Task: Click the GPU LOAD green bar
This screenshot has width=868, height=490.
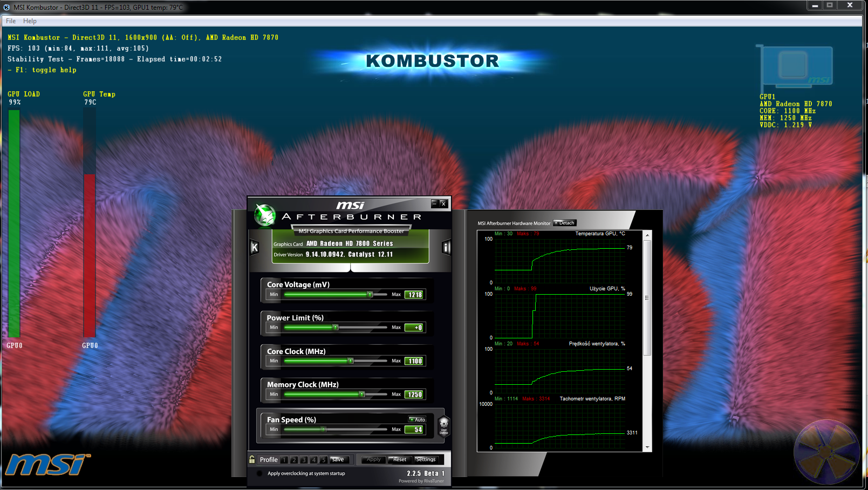Action: 14,223
